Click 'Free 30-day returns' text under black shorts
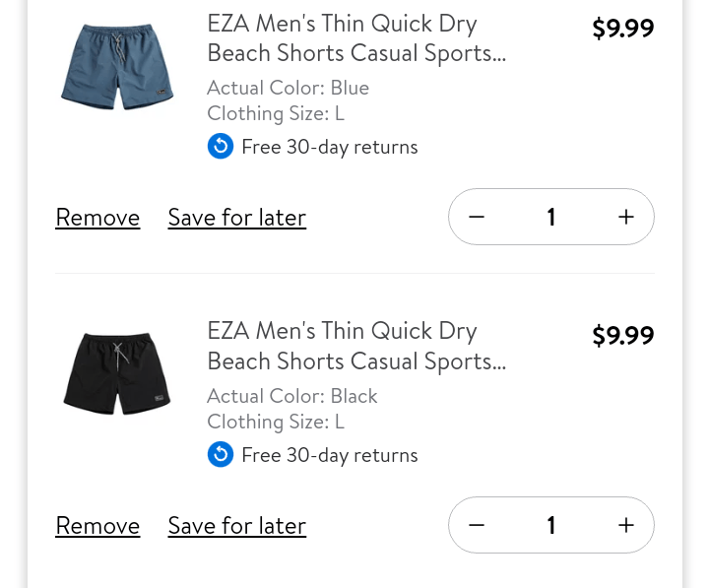Viewport: 709px width, 588px height. click(x=329, y=455)
